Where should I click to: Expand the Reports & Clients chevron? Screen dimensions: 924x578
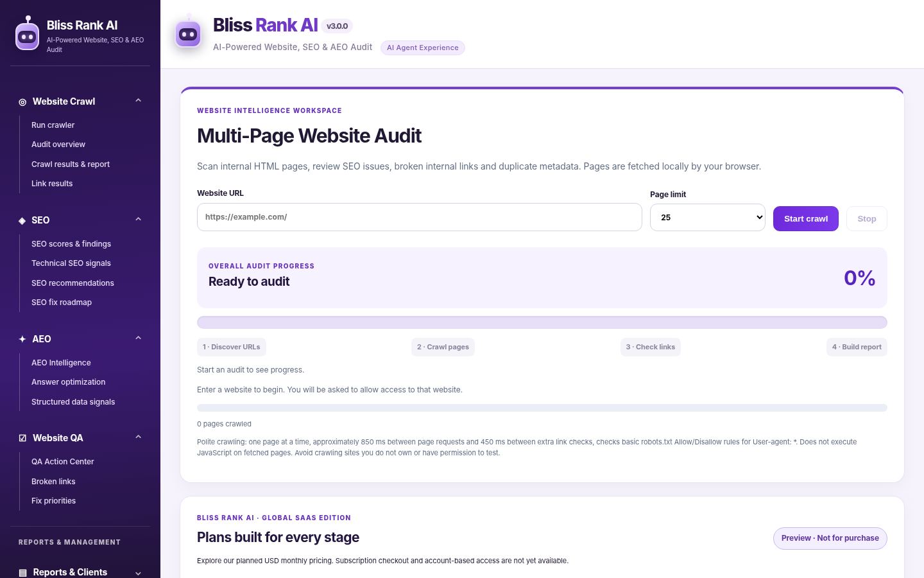(x=138, y=573)
